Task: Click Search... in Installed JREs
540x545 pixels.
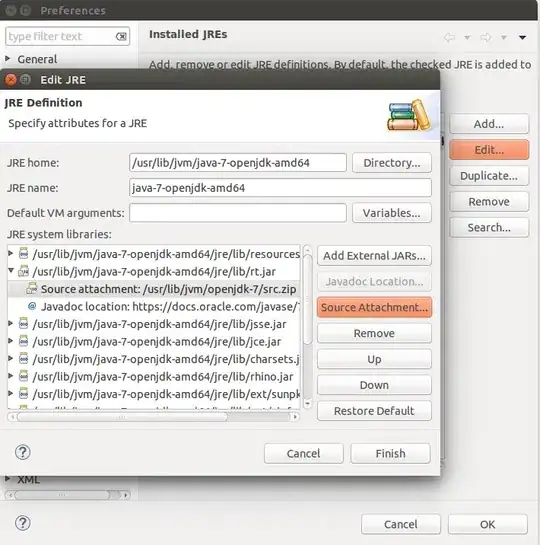Action: (489, 228)
